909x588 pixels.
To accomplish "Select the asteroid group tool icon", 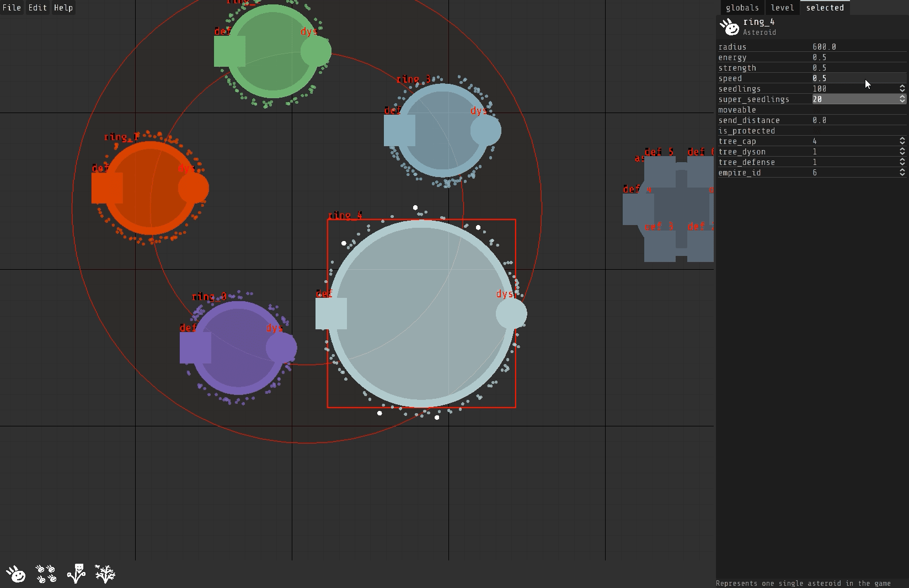I will (46, 574).
